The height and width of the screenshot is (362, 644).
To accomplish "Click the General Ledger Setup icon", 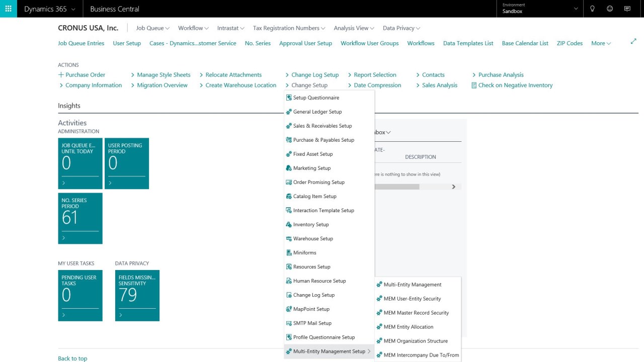I will pos(289,112).
